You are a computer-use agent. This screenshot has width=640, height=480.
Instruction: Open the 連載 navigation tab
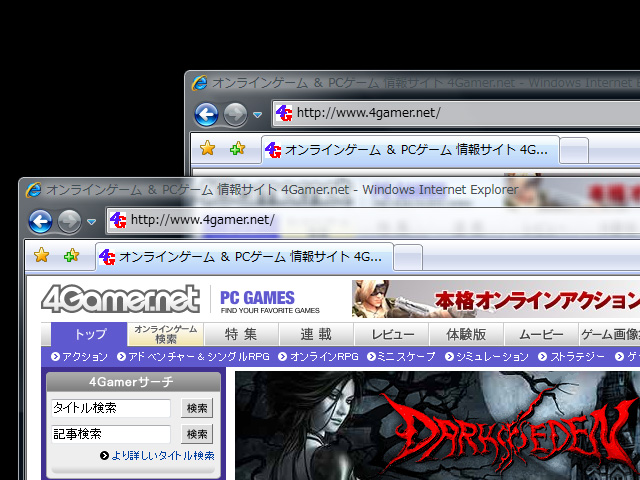pos(316,335)
